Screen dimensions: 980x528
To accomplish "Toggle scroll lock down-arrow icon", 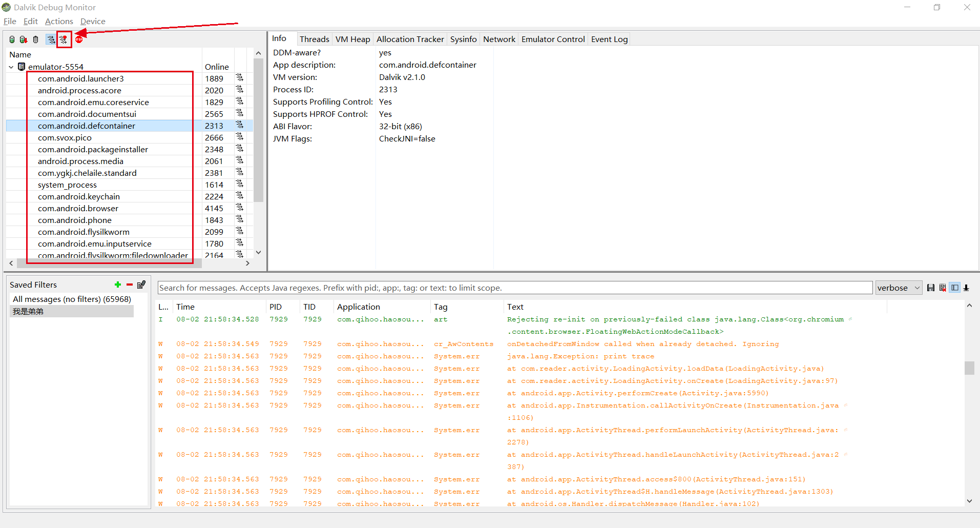I will click(966, 288).
